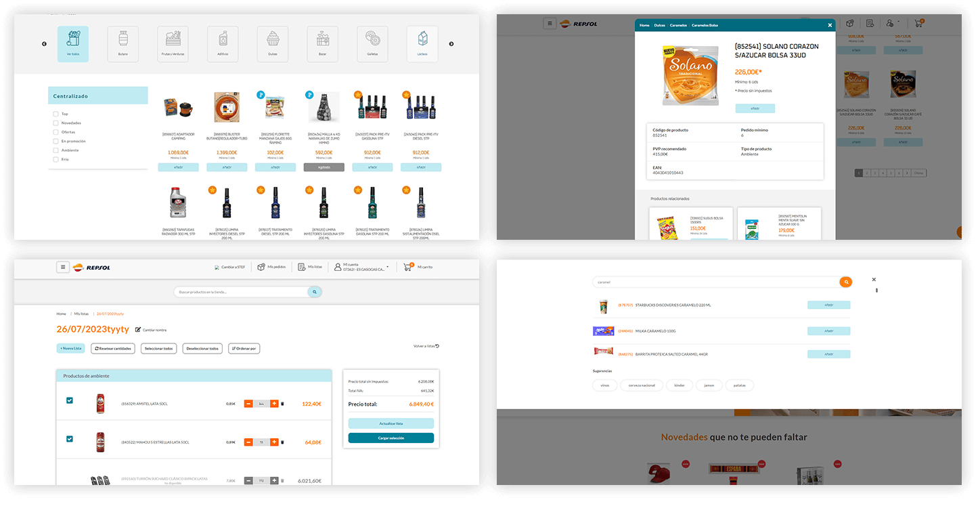Click Caramelos breadcrumb in popup header
Screen dimensions: 980x506
pos(678,25)
